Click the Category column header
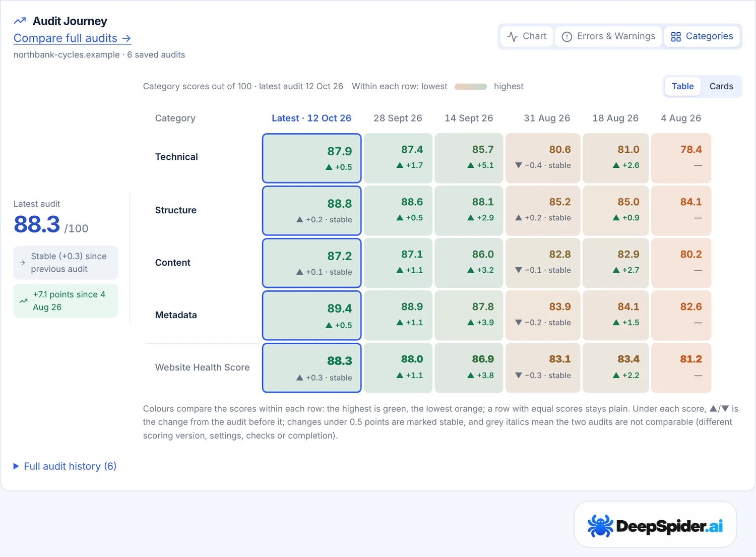The width and height of the screenshot is (756, 557). pos(175,118)
